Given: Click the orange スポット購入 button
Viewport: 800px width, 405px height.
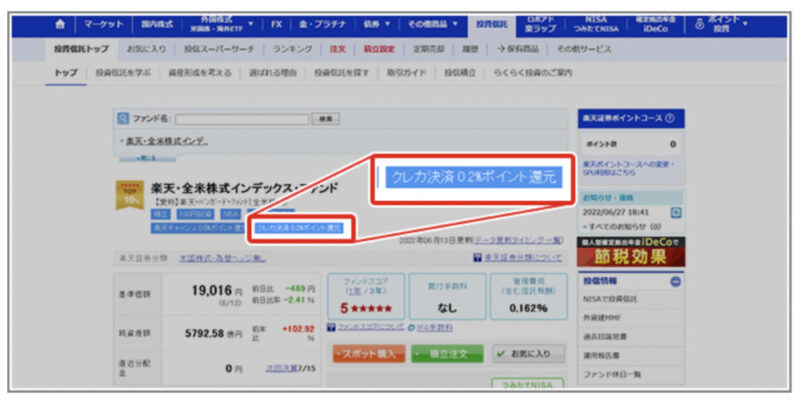Looking at the screenshot, I should point(369,353).
